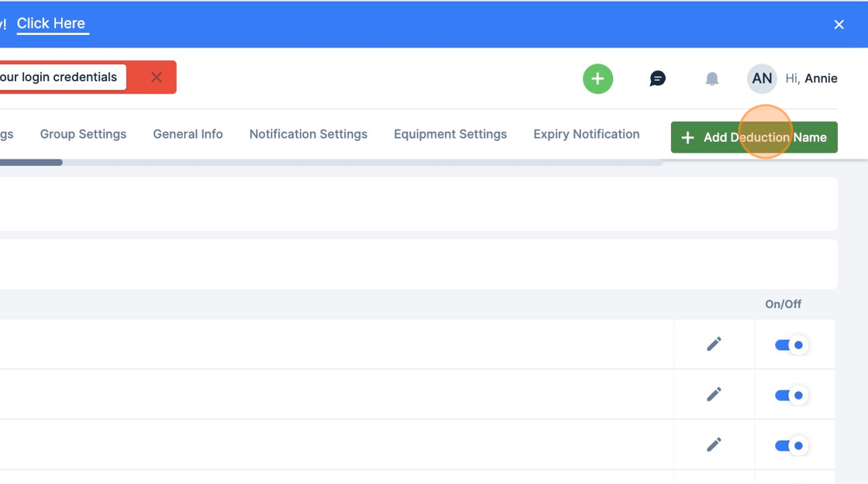Screen dimensions: 868x484
Task: Open the Expiry Notification tab
Action: 586,134
